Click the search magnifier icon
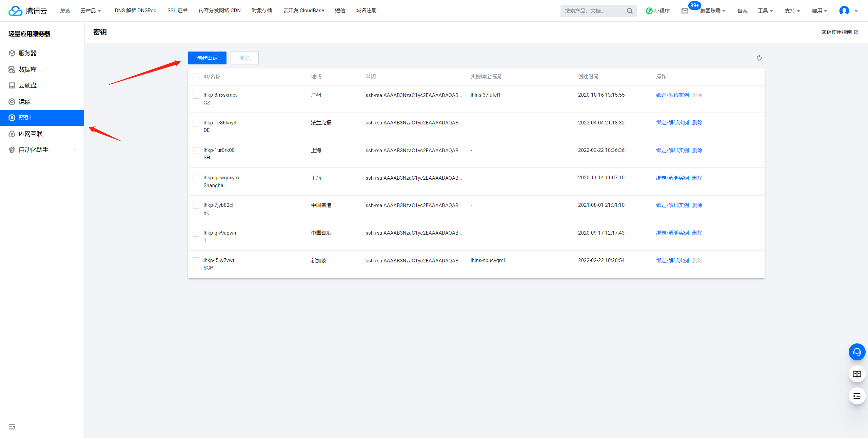The image size is (868, 438). pyautogui.click(x=630, y=11)
